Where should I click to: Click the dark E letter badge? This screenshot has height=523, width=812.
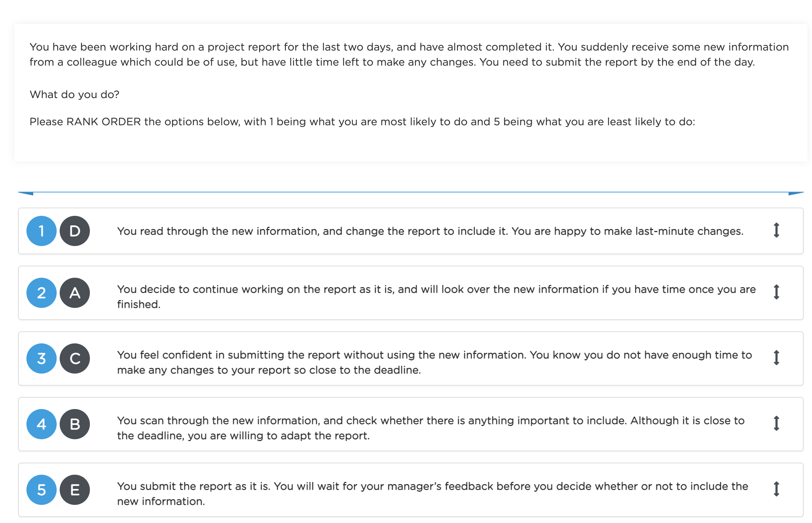click(x=75, y=490)
